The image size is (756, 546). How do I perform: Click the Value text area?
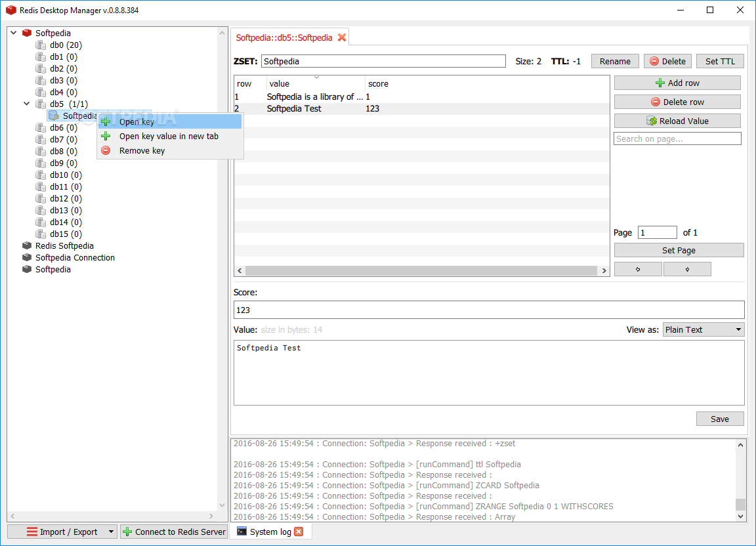[489, 373]
